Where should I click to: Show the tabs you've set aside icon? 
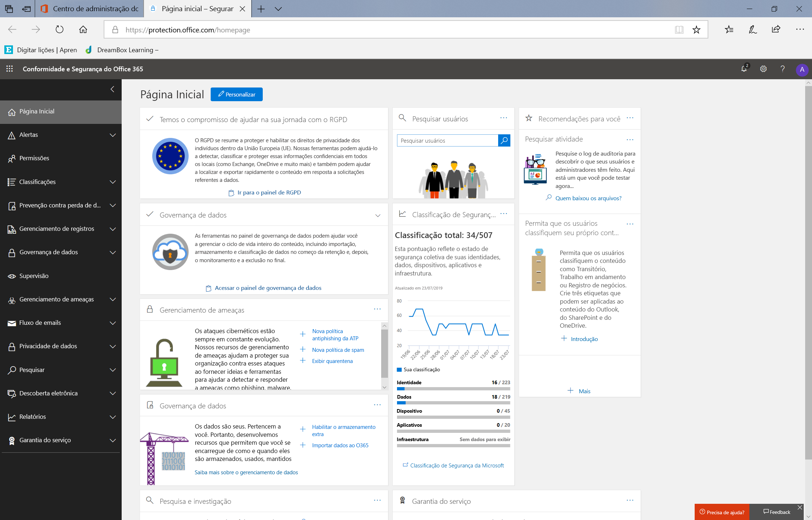point(9,9)
